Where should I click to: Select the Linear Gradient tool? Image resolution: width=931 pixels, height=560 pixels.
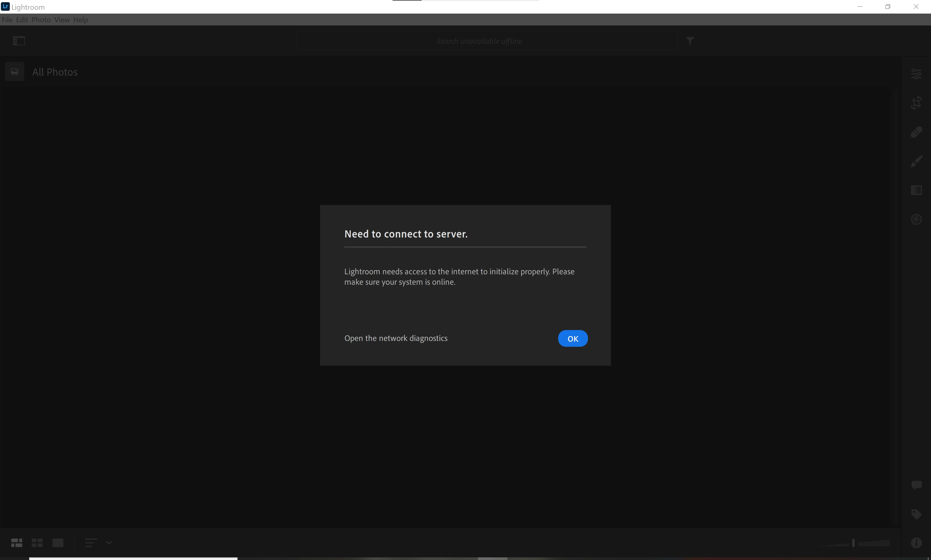[x=916, y=190]
